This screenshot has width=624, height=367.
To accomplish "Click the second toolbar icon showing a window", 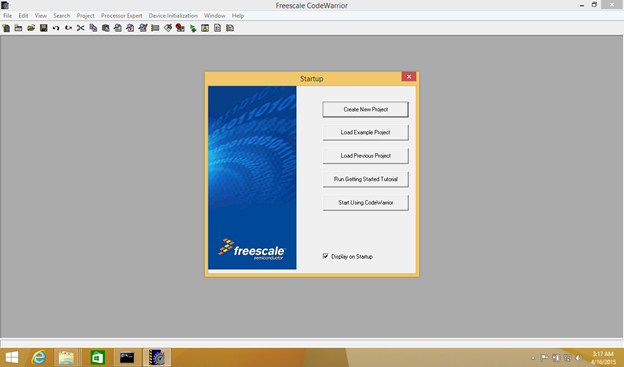I will (x=18, y=28).
